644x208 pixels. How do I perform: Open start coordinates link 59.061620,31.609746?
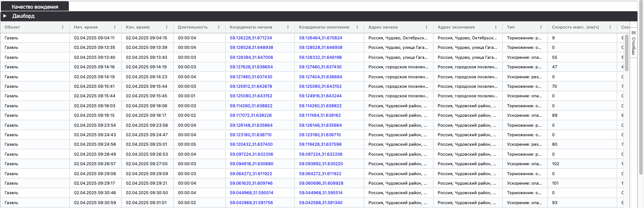pos(251,183)
